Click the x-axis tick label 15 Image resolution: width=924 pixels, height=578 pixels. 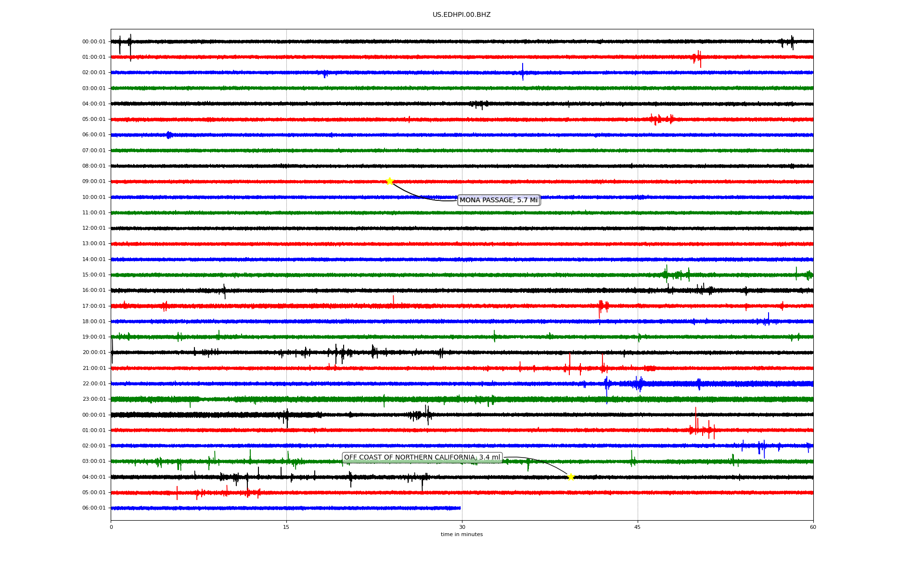pyautogui.click(x=286, y=527)
